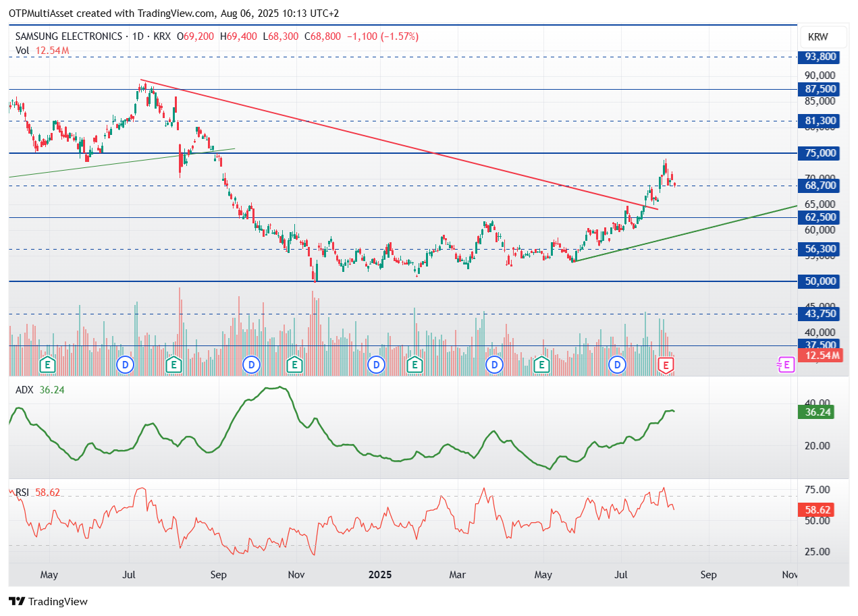Click the dividend D marker below July 2024
The width and height of the screenshot is (858, 616).
(125, 365)
